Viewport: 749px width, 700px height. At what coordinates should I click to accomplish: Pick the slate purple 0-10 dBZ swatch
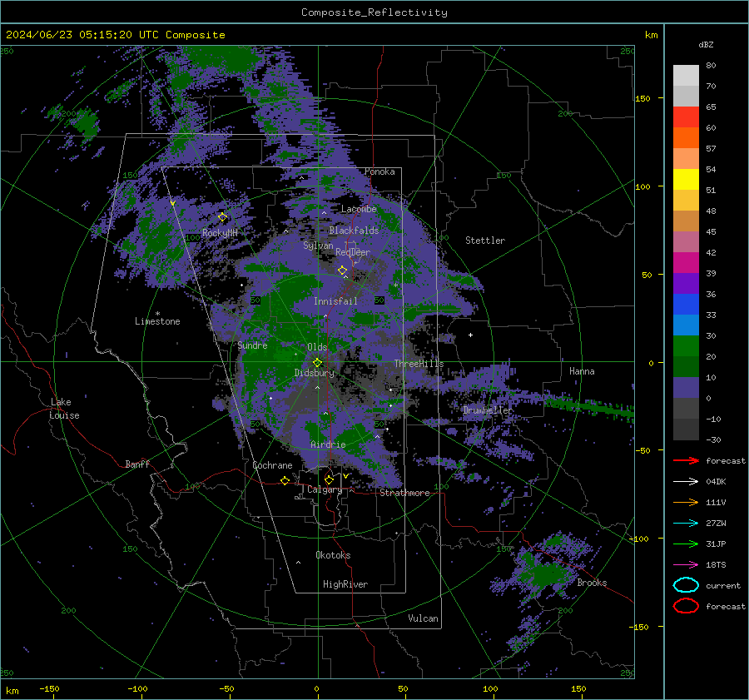[x=686, y=388]
